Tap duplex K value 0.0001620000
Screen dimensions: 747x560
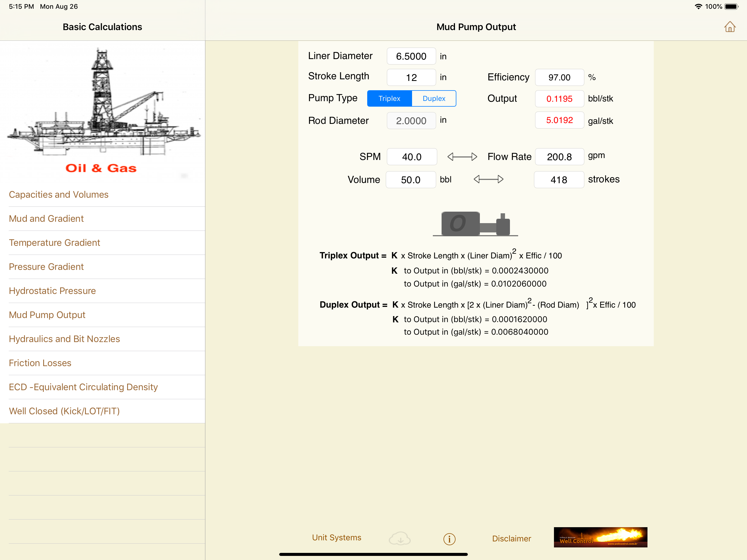click(x=520, y=319)
